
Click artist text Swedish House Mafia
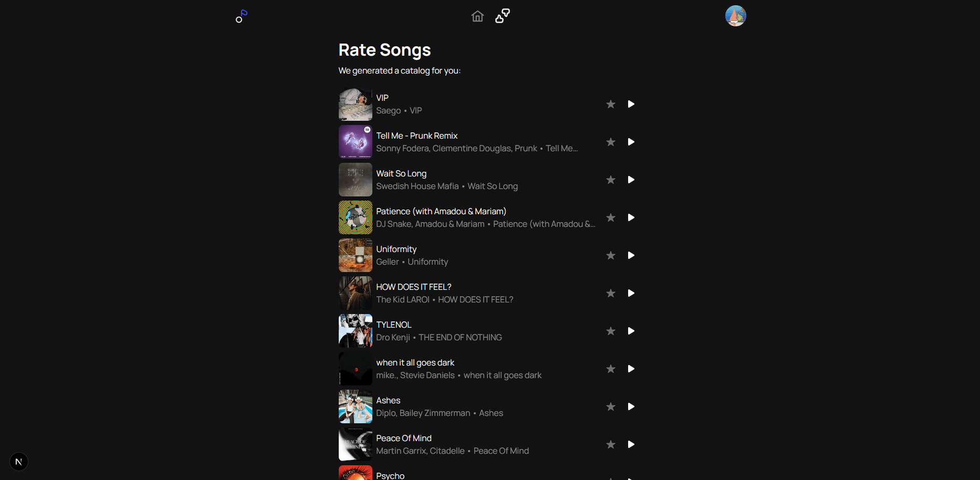click(418, 186)
